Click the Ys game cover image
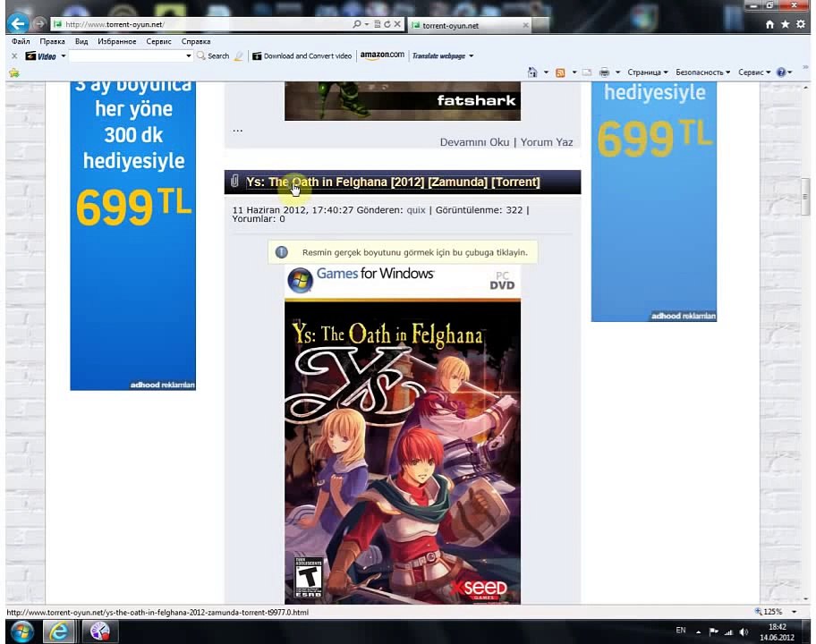The image size is (816, 644). click(x=403, y=435)
